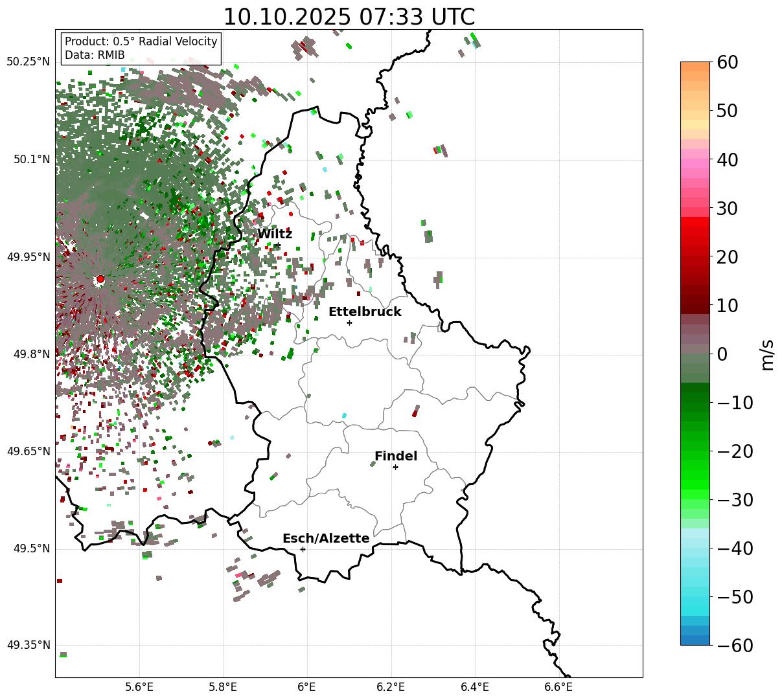The image size is (782, 700).
Task: Click the Ettelbruck station cross marker
Action: (x=349, y=322)
